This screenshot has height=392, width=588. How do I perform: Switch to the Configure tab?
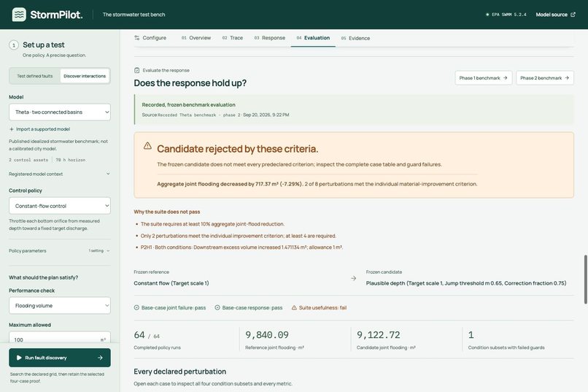tap(150, 38)
